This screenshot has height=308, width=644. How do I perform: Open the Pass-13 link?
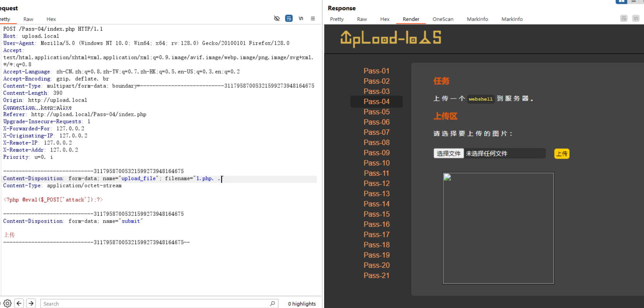(377, 194)
